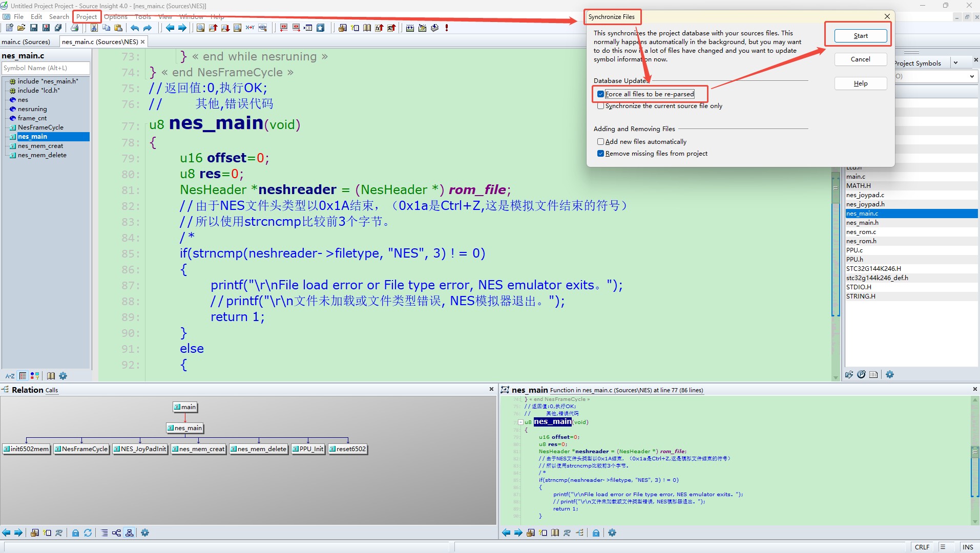The image size is (980, 553).
Task: Uncheck Force all files to be re-parsed
Action: click(x=600, y=94)
